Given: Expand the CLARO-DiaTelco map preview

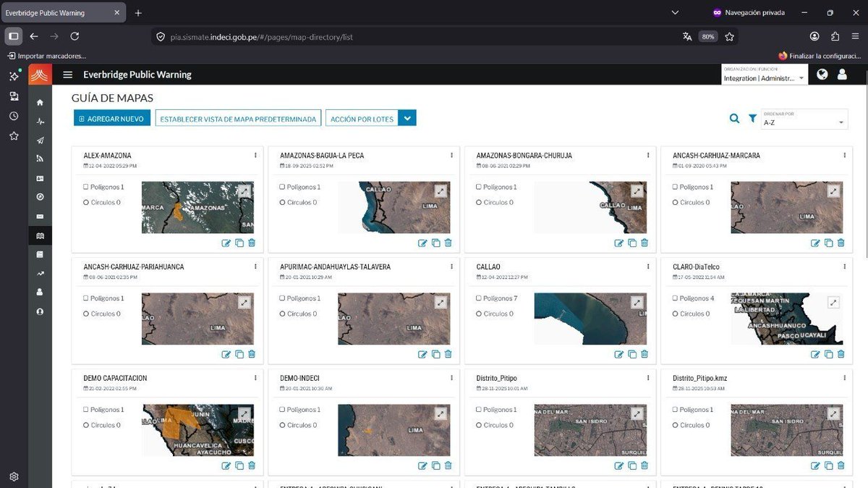Looking at the screenshot, I should point(834,303).
